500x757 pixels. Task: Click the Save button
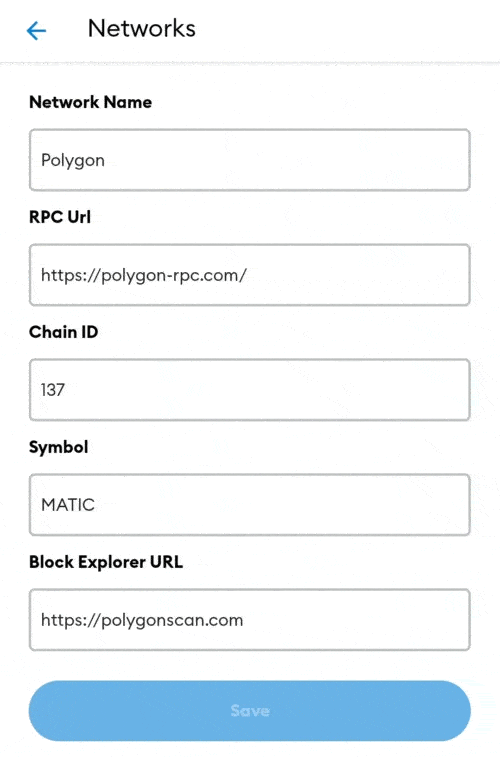(x=250, y=711)
